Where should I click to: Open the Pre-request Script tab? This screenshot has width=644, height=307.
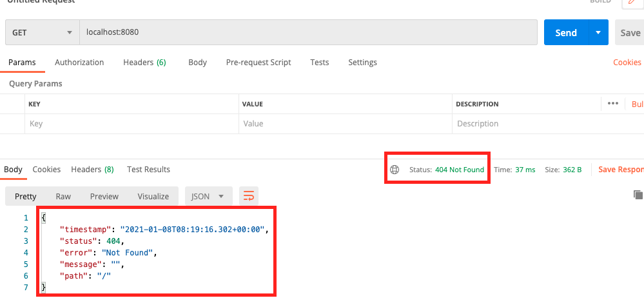coord(259,63)
